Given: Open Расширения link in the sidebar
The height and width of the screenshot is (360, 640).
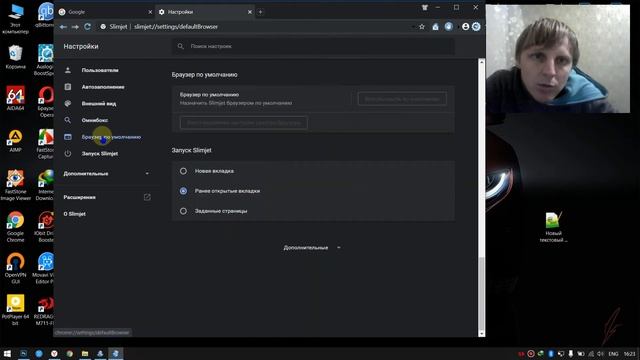Looking at the screenshot, I should 80,197.
